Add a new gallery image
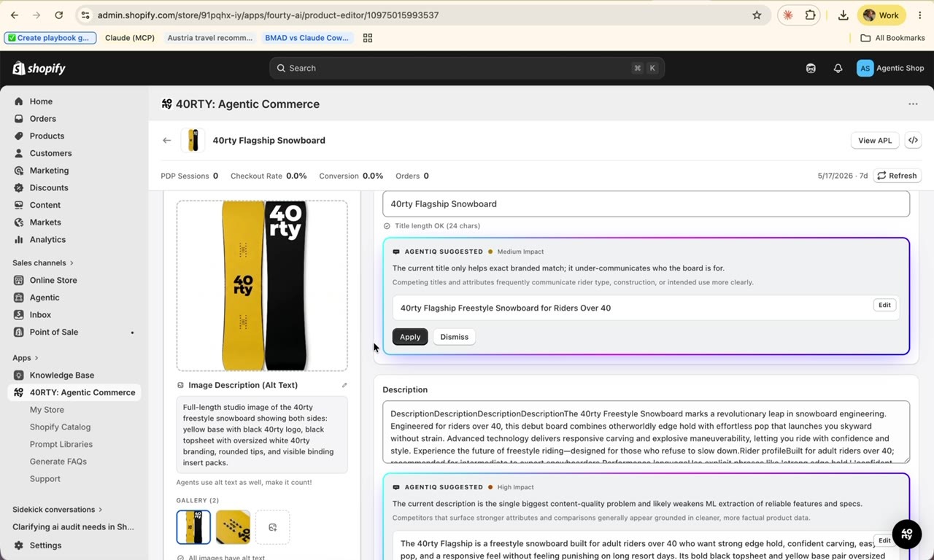 pyautogui.click(x=273, y=527)
